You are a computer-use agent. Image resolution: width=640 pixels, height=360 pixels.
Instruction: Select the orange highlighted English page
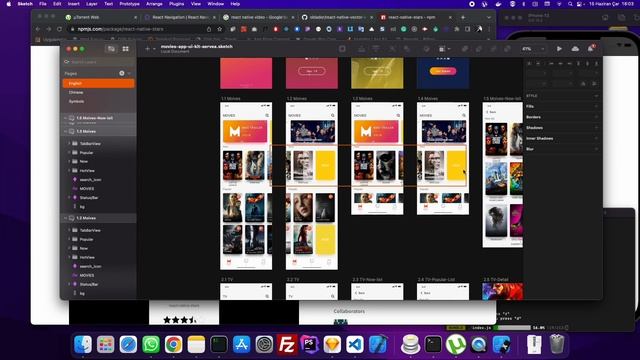98,83
